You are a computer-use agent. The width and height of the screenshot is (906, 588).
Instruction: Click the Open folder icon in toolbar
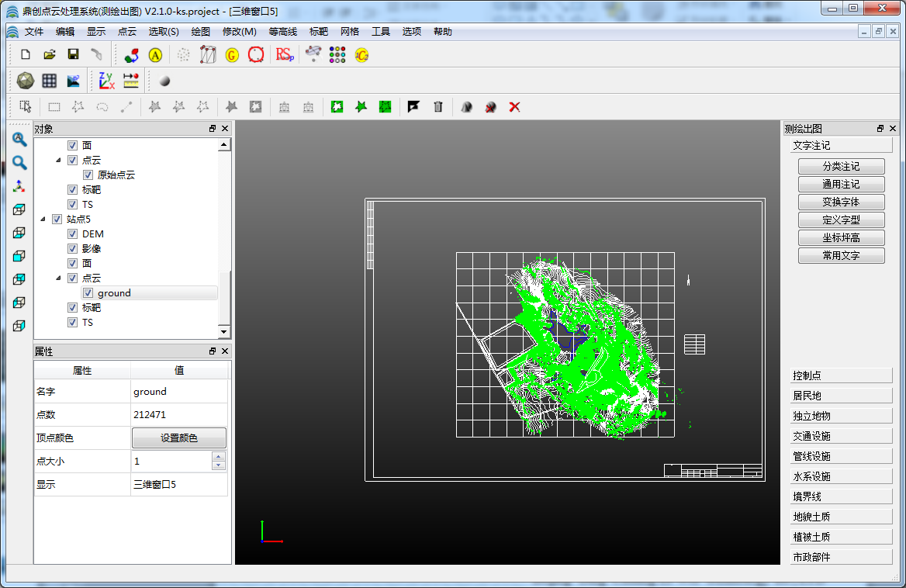pyautogui.click(x=49, y=54)
